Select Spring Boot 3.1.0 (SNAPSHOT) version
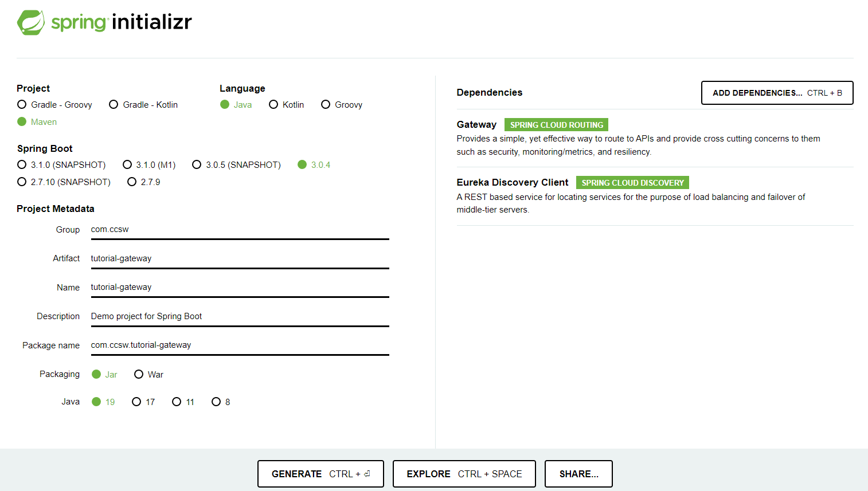The image size is (868, 491). (22, 164)
